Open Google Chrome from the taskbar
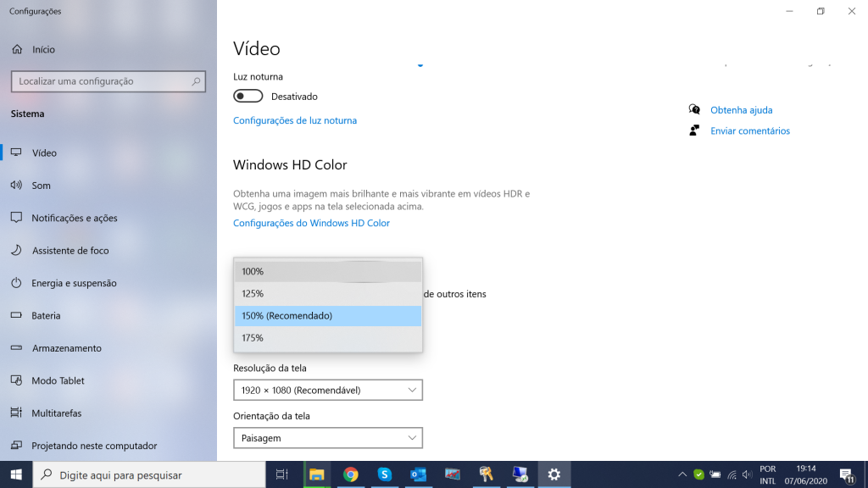The height and width of the screenshot is (488, 868). [x=351, y=474]
